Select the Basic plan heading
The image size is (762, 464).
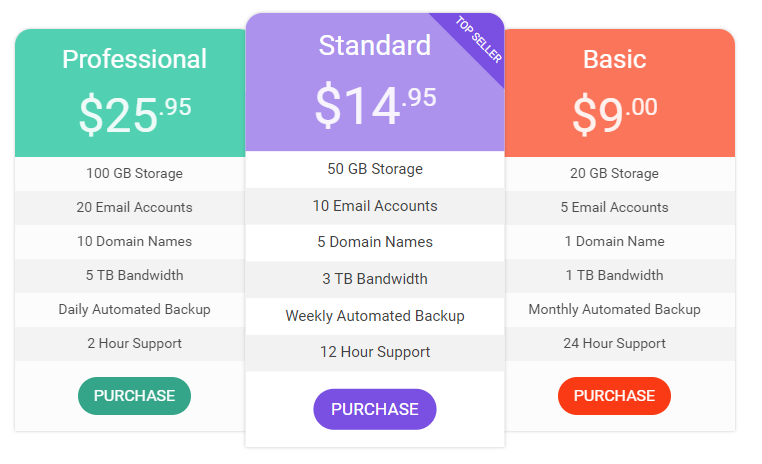[x=614, y=59]
